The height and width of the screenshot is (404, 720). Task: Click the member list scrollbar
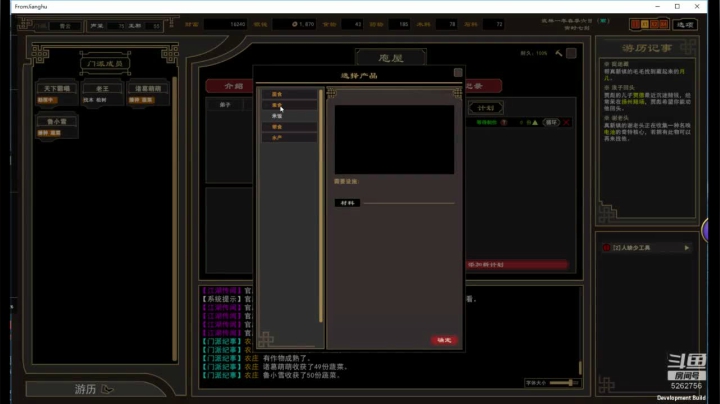[174, 219]
